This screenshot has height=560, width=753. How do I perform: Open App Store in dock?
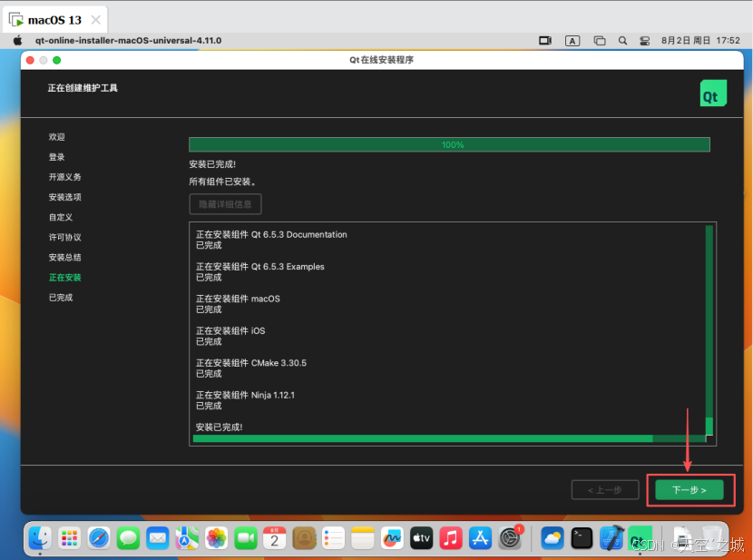pos(480,538)
